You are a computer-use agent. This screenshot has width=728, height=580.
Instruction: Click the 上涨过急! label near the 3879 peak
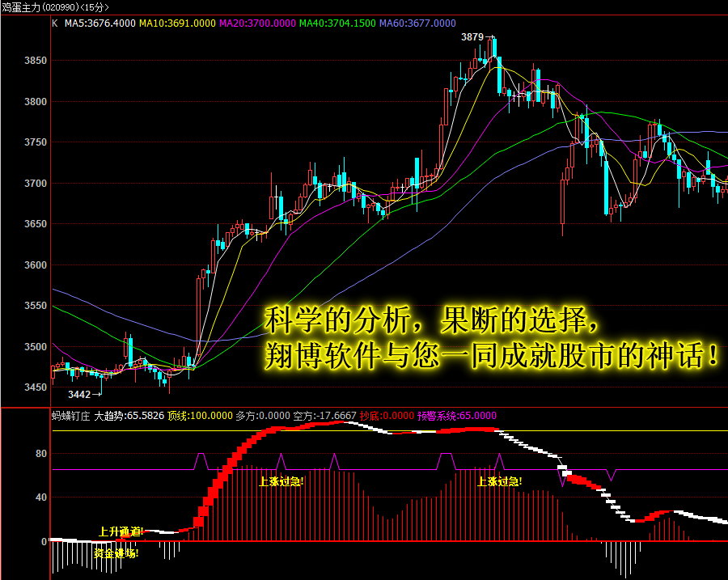(x=500, y=481)
